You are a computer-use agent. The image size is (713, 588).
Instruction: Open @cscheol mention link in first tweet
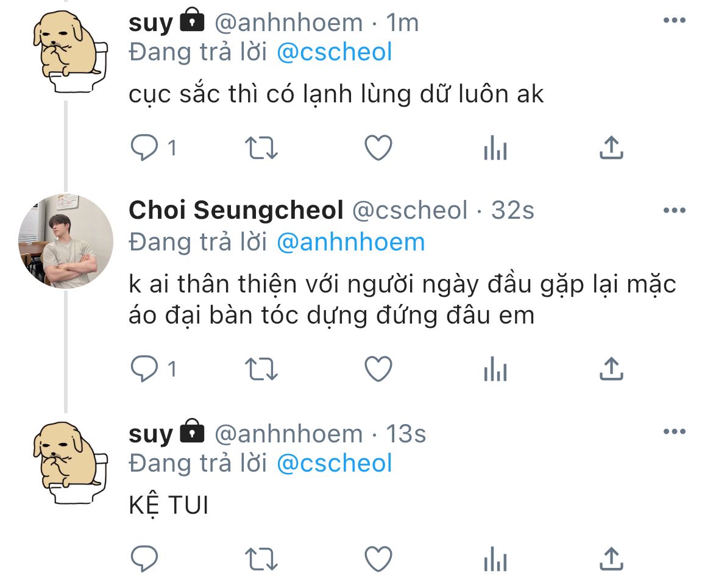[334, 52]
